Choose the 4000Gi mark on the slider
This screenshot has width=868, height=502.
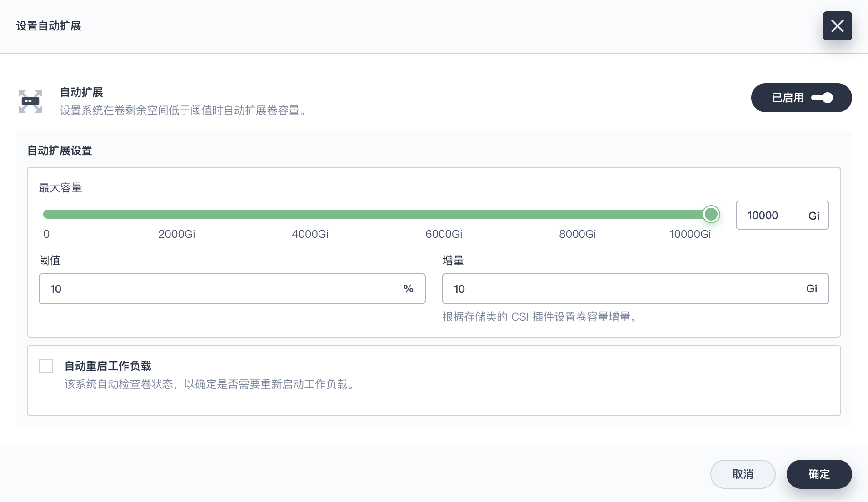310,234
